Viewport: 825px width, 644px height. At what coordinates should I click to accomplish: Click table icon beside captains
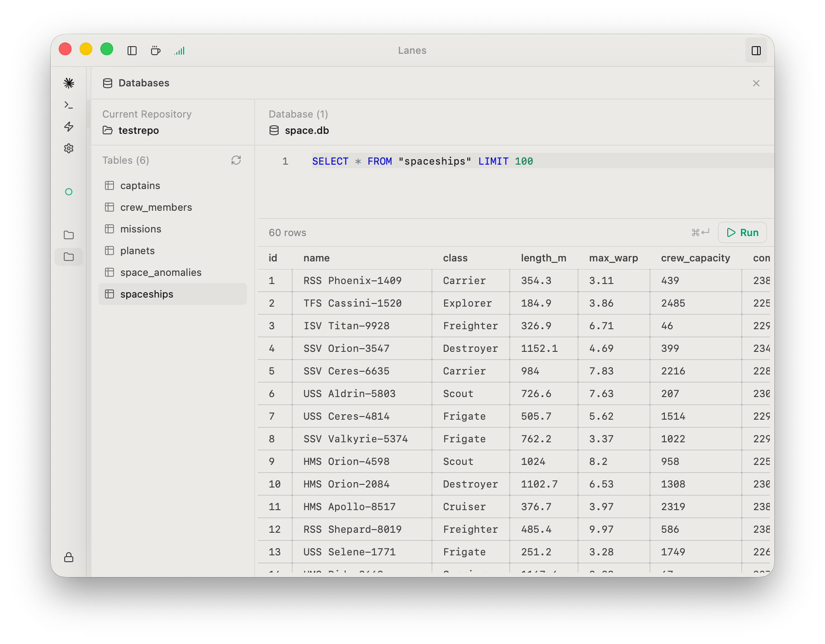coord(109,185)
